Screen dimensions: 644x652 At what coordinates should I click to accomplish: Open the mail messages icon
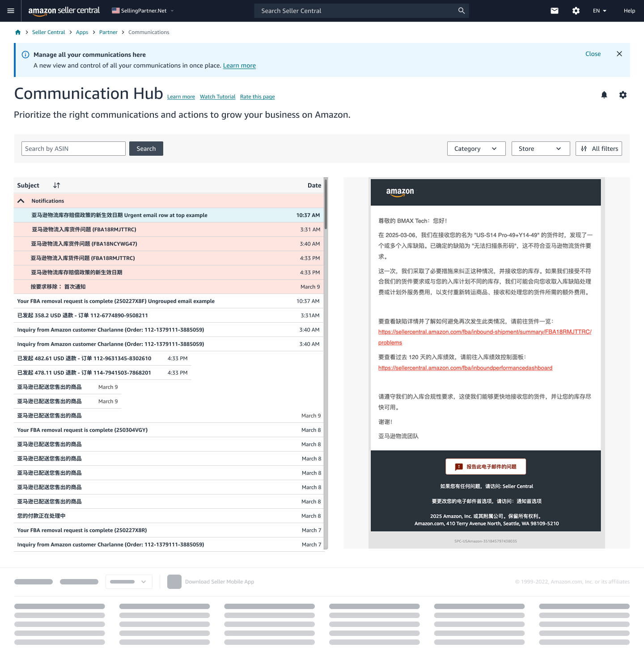tap(555, 11)
